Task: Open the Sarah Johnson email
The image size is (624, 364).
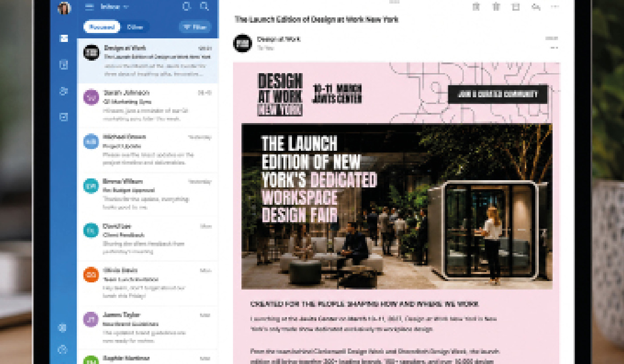Action: pyautogui.click(x=148, y=105)
